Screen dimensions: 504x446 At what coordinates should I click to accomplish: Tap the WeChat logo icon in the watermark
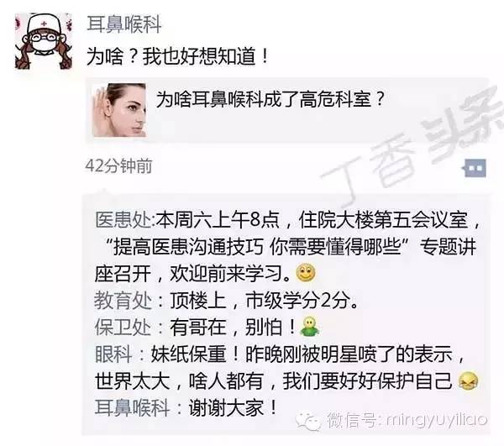point(308,420)
